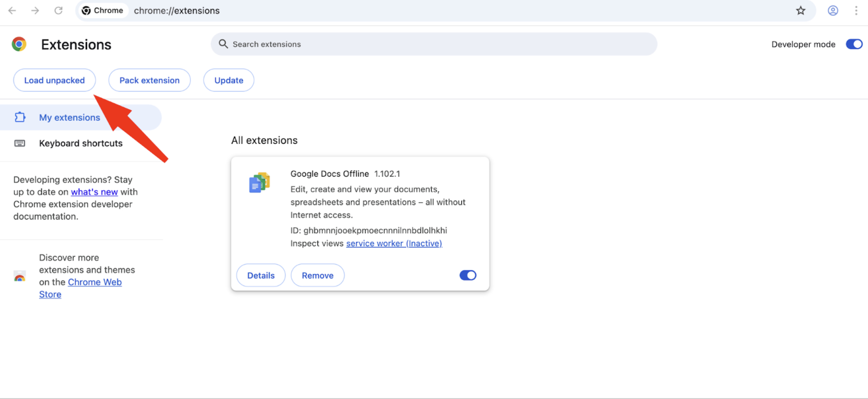Click the extension ID text ghbmnnjooekpmoecnnnilnnbdlolhkhi
868x399 pixels.
pyautogui.click(x=375, y=230)
